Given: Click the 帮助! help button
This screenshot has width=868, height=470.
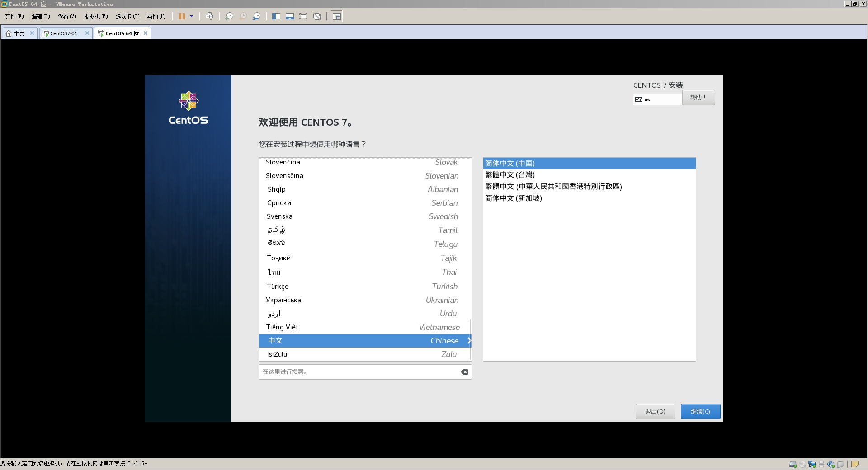Looking at the screenshot, I should pos(698,98).
